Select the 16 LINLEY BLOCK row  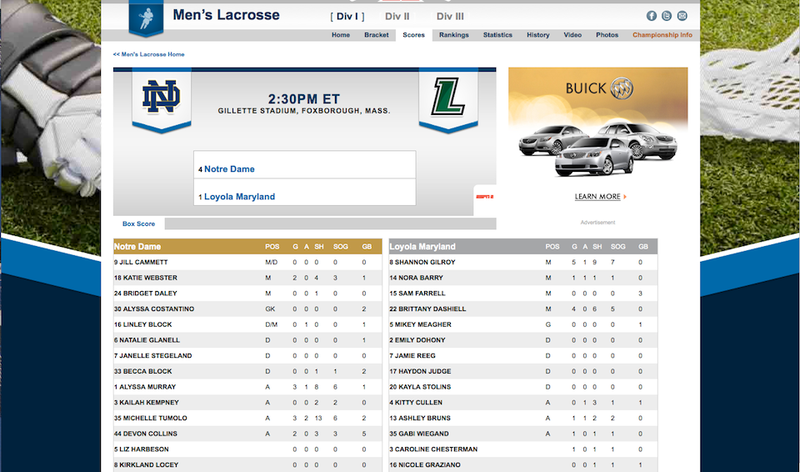click(x=247, y=325)
